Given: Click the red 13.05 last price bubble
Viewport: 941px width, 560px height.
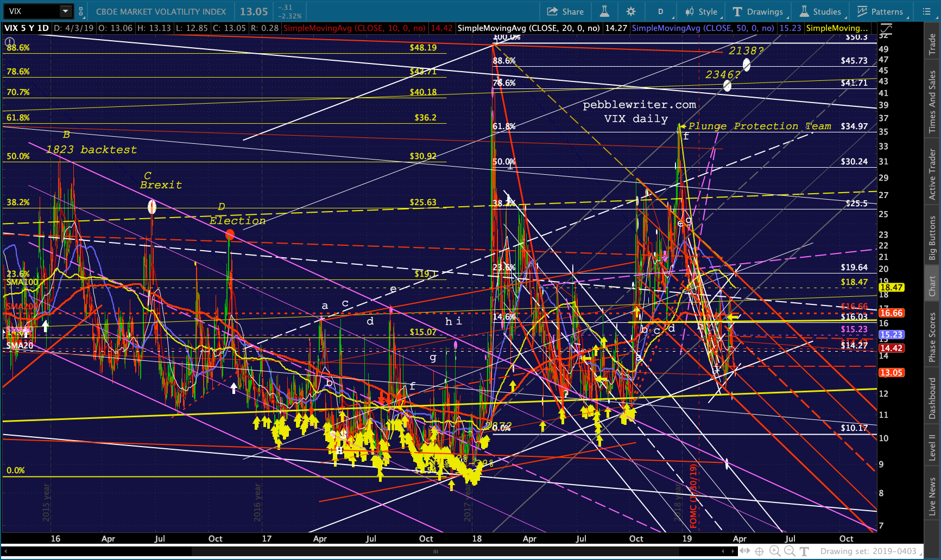Looking at the screenshot, I should click(x=891, y=373).
